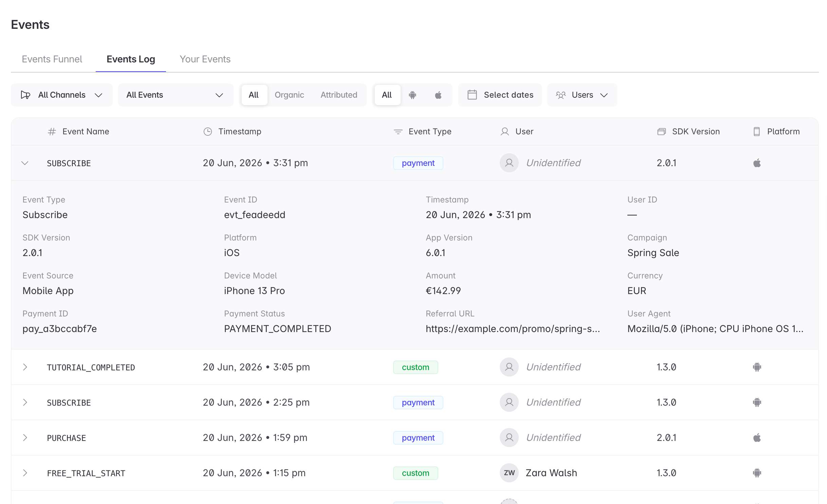The width and height of the screenshot is (827, 504).
Task: Click the payment badge on PURCHASE row
Action: (418, 438)
